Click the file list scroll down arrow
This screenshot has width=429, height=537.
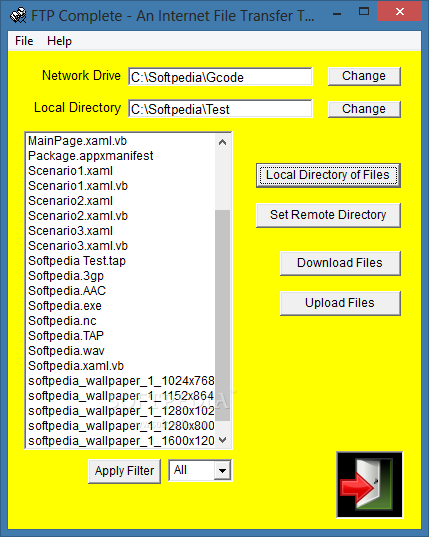pyautogui.click(x=222, y=440)
